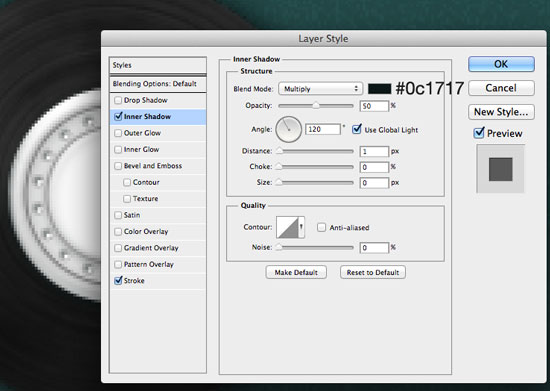Toggle the Preview checkbox off

pyautogui.click(x=479, y=133)
